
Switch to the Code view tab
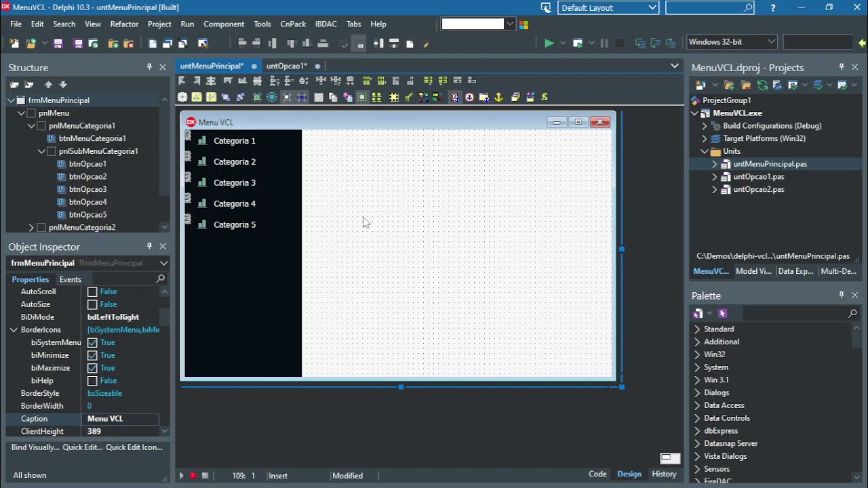point(597,474)
